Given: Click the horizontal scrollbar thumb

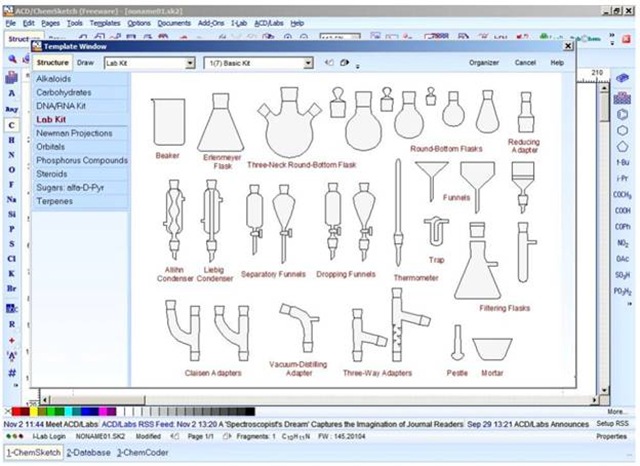Looking at the screenshot, I should click(97, 400).
